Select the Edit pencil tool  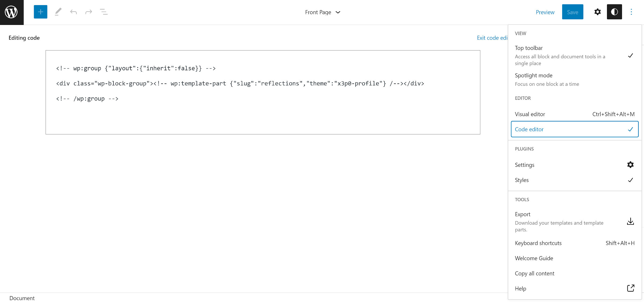click(58, 12)
